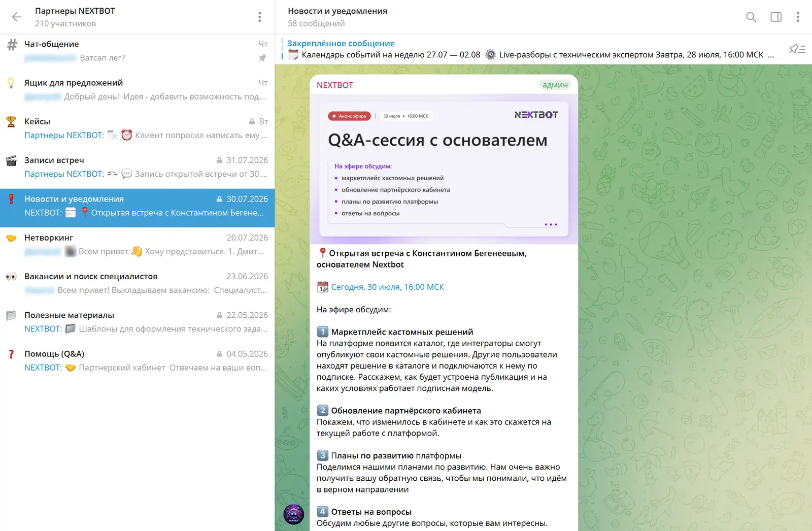Click the pin icon on Чат-общение

click(x=262, y=58)
